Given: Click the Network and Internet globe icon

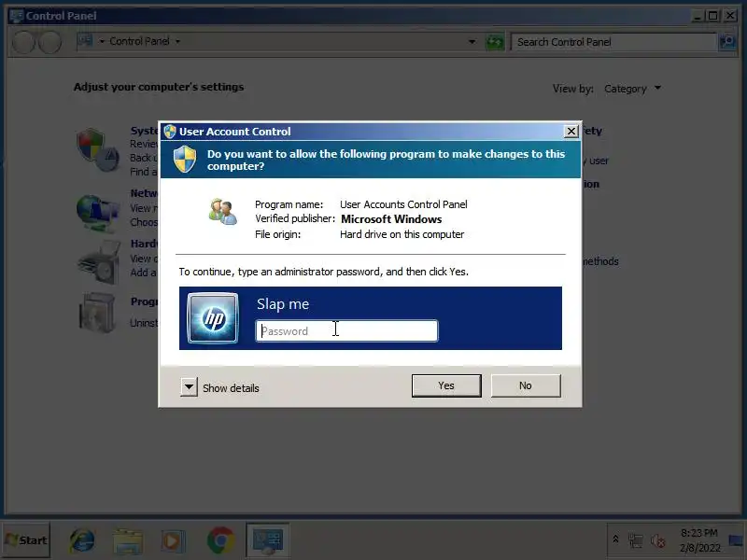Looking at the screenshot, I should point(98,213).
